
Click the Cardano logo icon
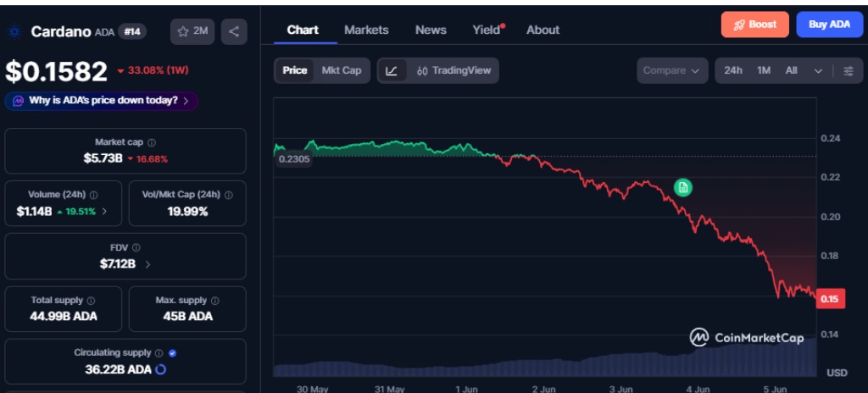[14, 31]
